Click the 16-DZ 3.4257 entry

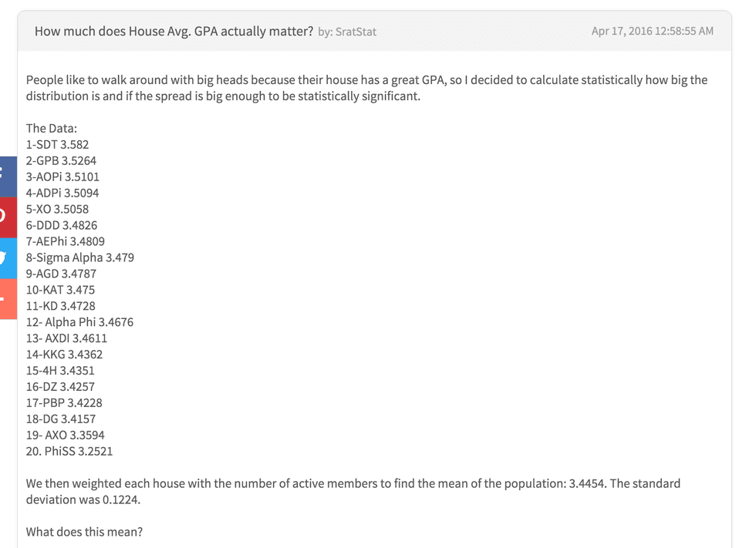point(61,387)
